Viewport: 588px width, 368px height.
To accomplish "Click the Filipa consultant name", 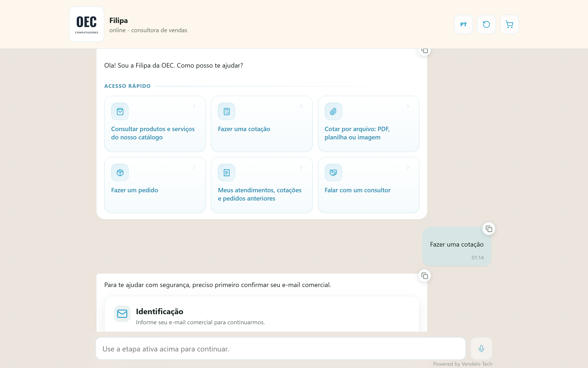I will click(x=119, y=20).
